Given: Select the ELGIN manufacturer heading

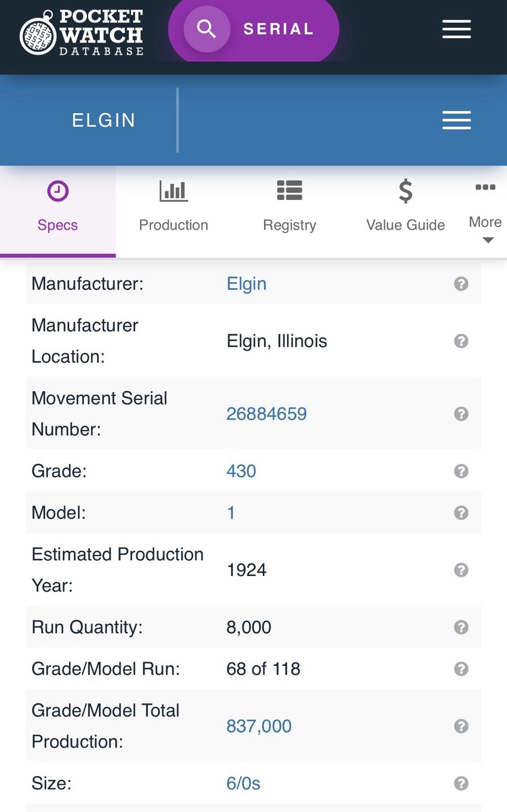Looking at the screenshot, I should pos(104,120).
